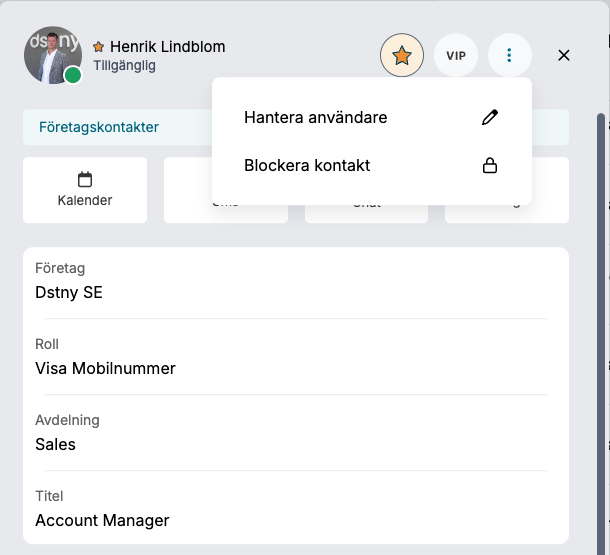Click the pencil edit icon
610x555 pixels.
490,117
